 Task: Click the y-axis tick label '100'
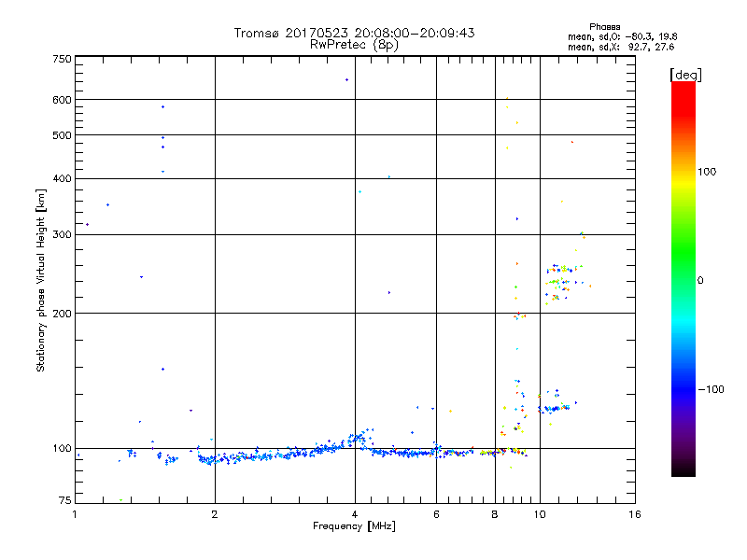(62, 449)
